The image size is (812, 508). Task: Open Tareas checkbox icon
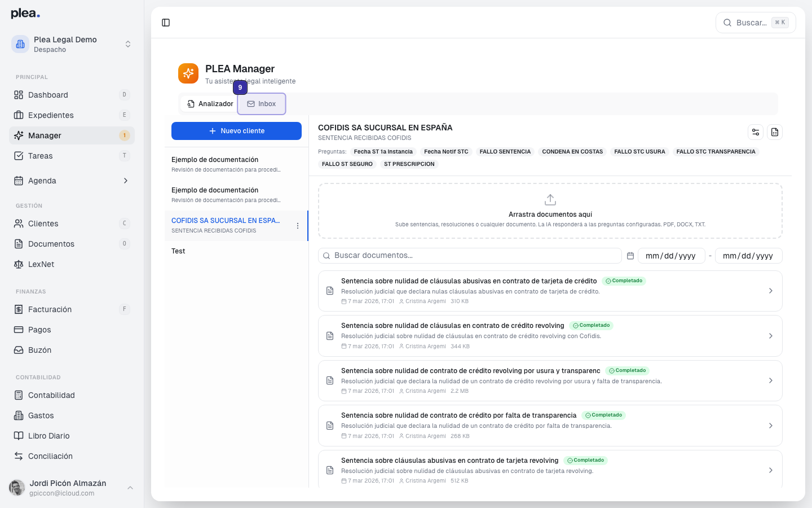(x=19, y=156)
